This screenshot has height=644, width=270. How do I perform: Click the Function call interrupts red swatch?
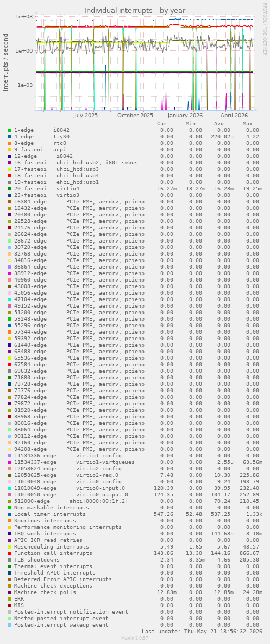(9, 553)
